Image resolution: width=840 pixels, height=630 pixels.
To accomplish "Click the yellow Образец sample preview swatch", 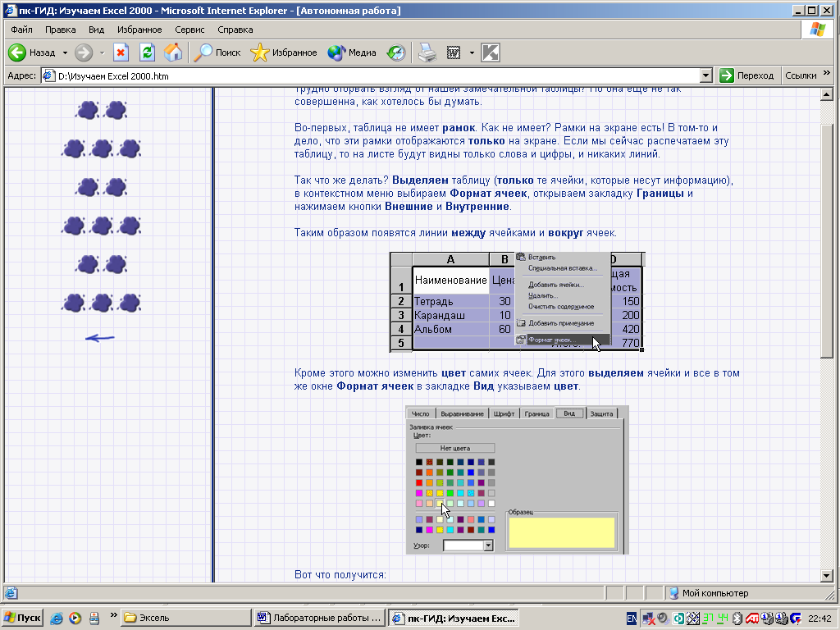I will (x=561, y=532).
